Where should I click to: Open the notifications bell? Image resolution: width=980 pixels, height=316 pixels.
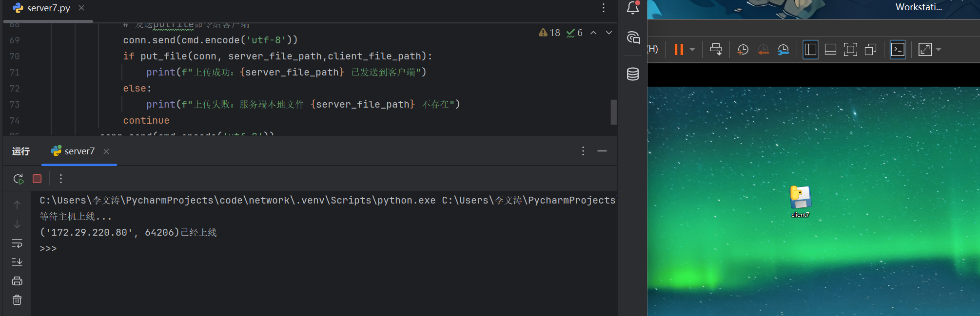point(633,7)
